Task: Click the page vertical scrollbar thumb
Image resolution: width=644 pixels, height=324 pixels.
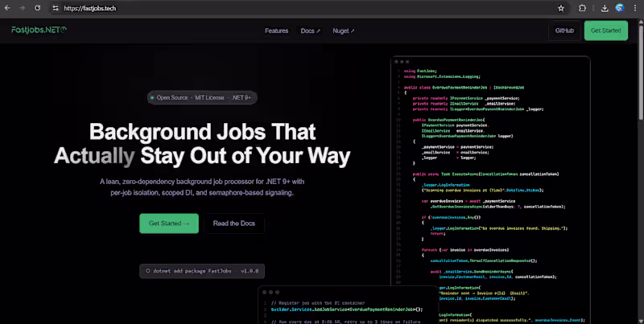Action: coord(641,72)
